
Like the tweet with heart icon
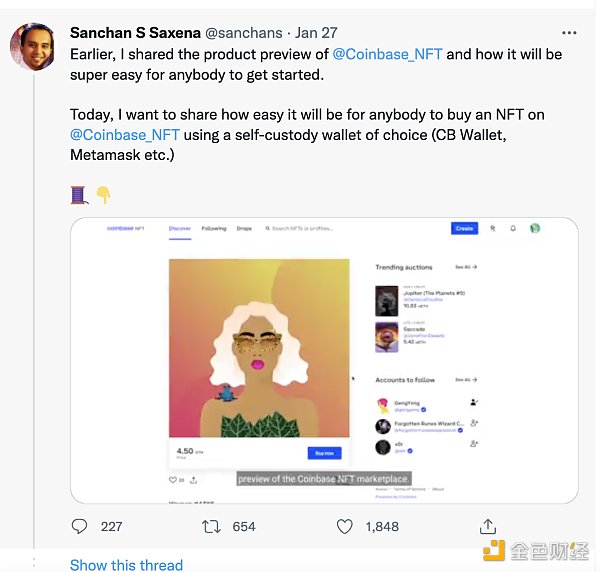344,526
